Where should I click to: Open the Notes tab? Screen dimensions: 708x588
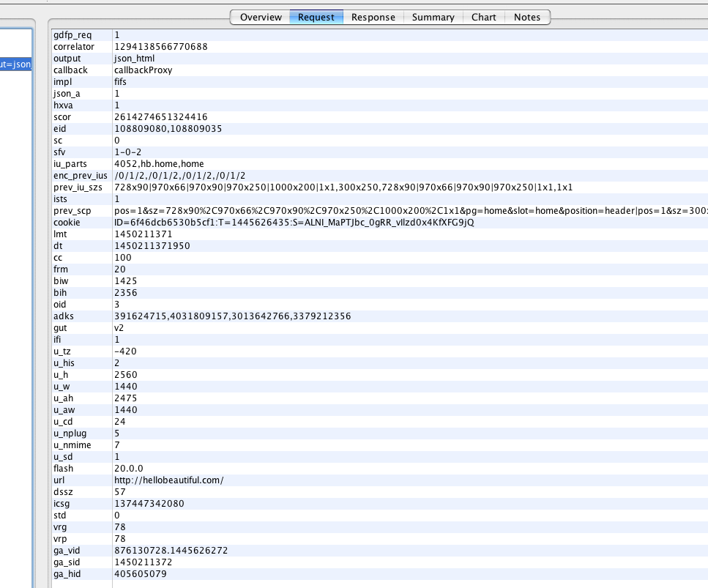click(527, 17)
